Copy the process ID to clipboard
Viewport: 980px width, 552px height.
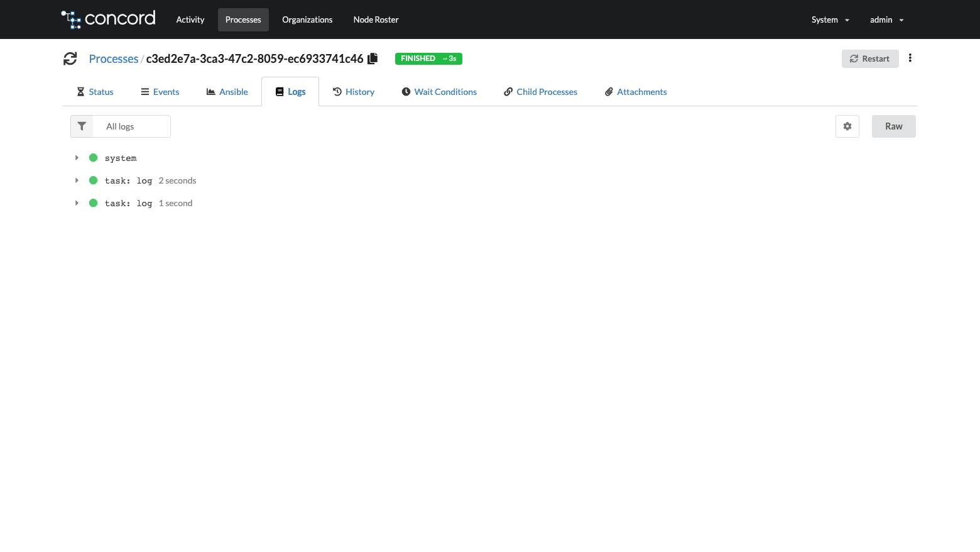click(373, 58)
